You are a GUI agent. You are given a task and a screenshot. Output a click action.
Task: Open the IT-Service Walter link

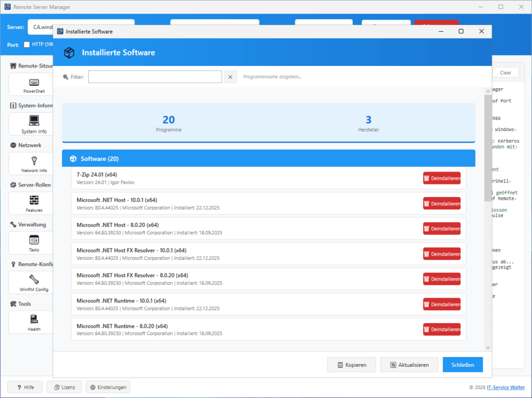click(x=503, y=387)
